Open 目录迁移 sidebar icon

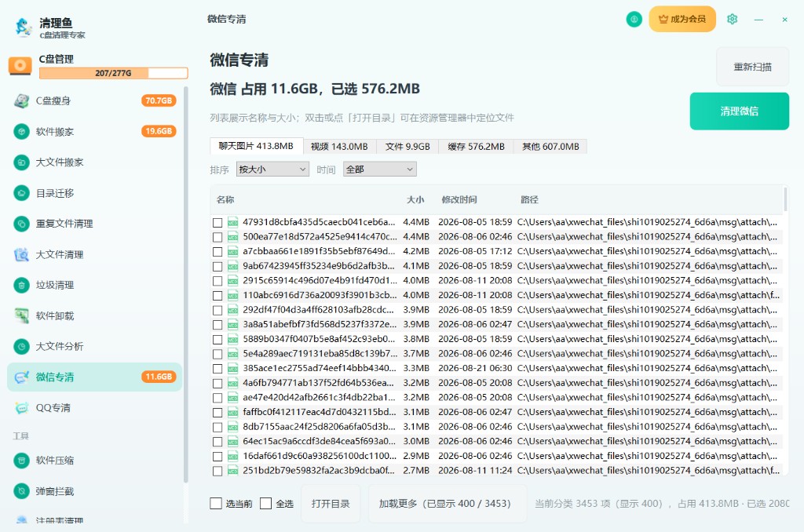(21, 193)
